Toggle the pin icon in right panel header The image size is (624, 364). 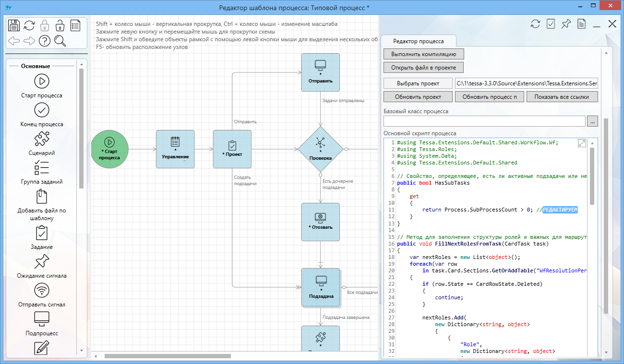(566, 24)
